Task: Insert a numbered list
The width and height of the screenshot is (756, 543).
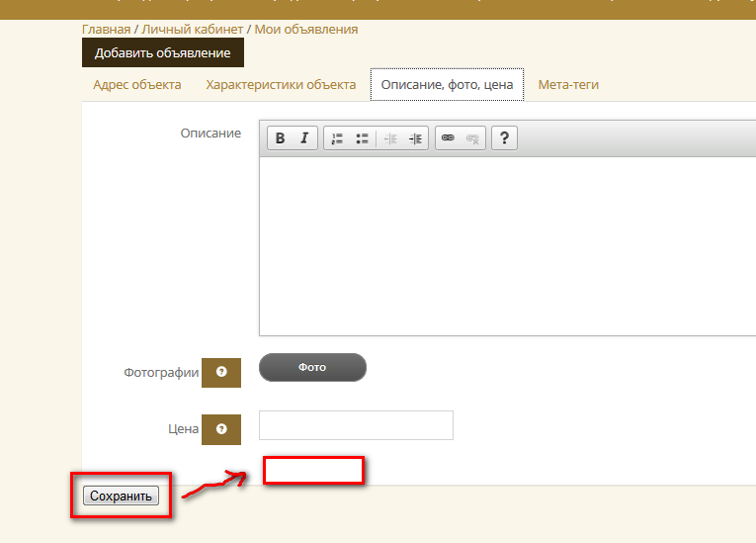Action: click(x=337, y=138)
